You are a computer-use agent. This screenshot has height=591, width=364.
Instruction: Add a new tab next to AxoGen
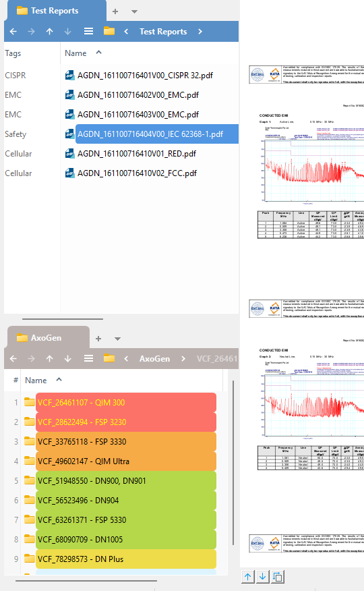pos(98,339)
